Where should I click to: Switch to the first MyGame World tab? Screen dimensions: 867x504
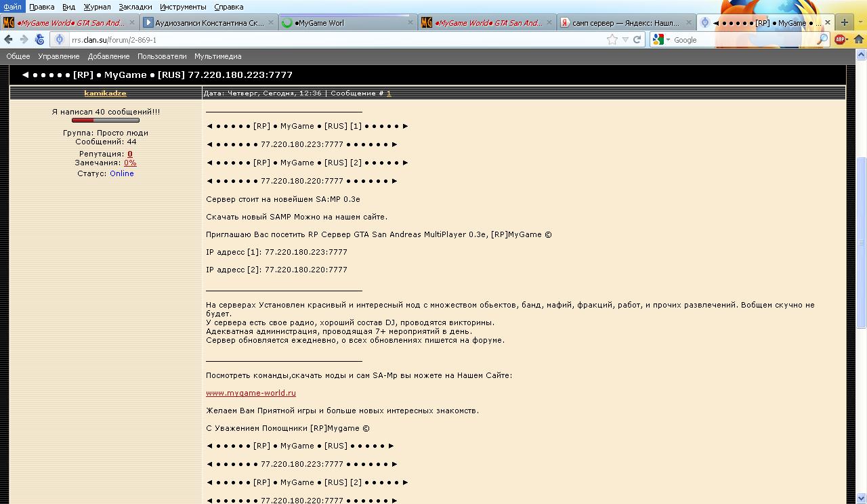tap(70, 22)
